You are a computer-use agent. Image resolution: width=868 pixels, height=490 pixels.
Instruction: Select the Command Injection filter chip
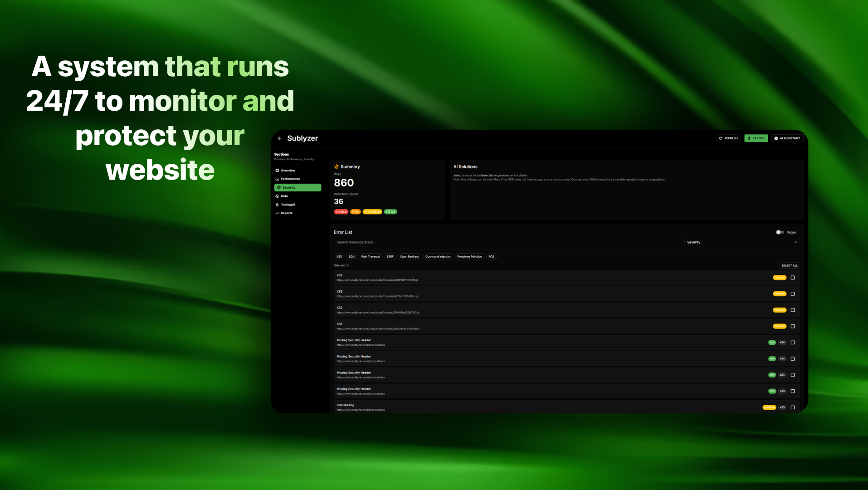438,256
